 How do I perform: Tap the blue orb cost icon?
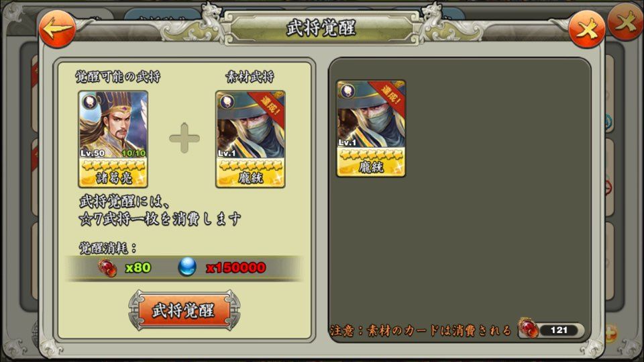coord(187,267)
